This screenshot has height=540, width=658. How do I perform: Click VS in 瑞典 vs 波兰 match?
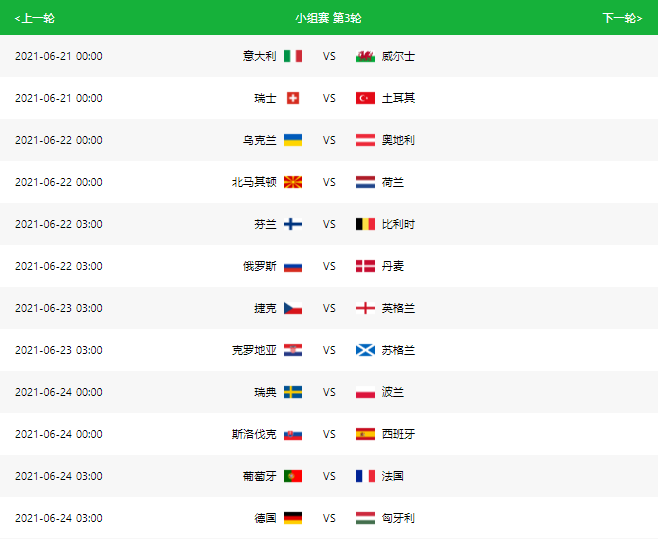[329, 392]
